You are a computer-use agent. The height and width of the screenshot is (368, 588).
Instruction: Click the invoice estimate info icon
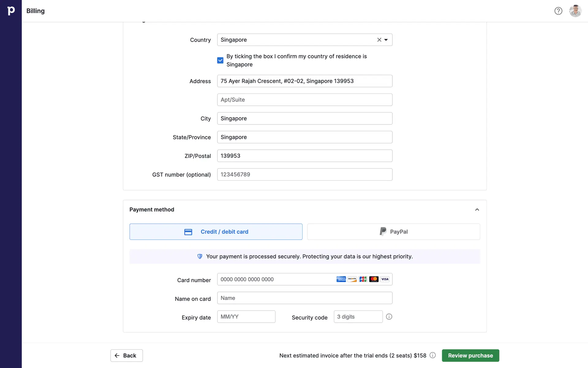tap(432, 355)
